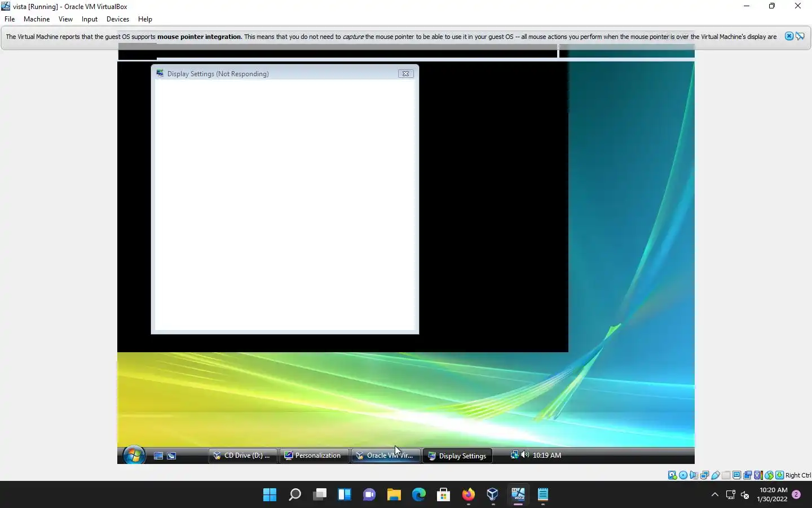
Task: Open Firefox from host taskbar
Action: click(x=469, y=495)
